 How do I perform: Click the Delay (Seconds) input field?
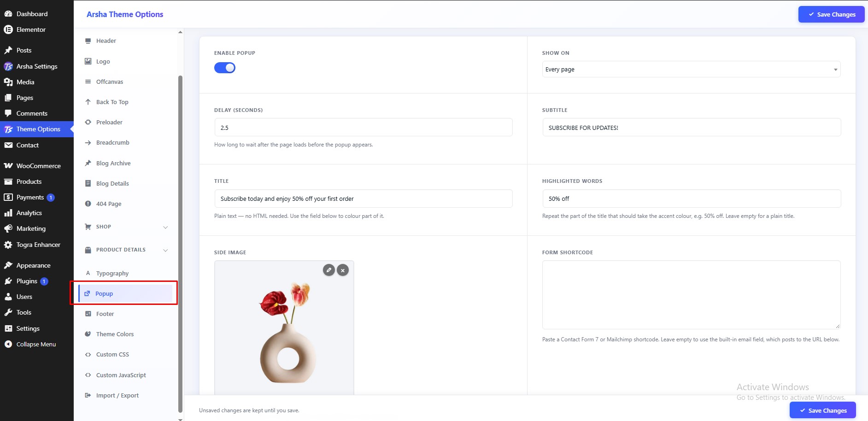(x=364, y=128)
